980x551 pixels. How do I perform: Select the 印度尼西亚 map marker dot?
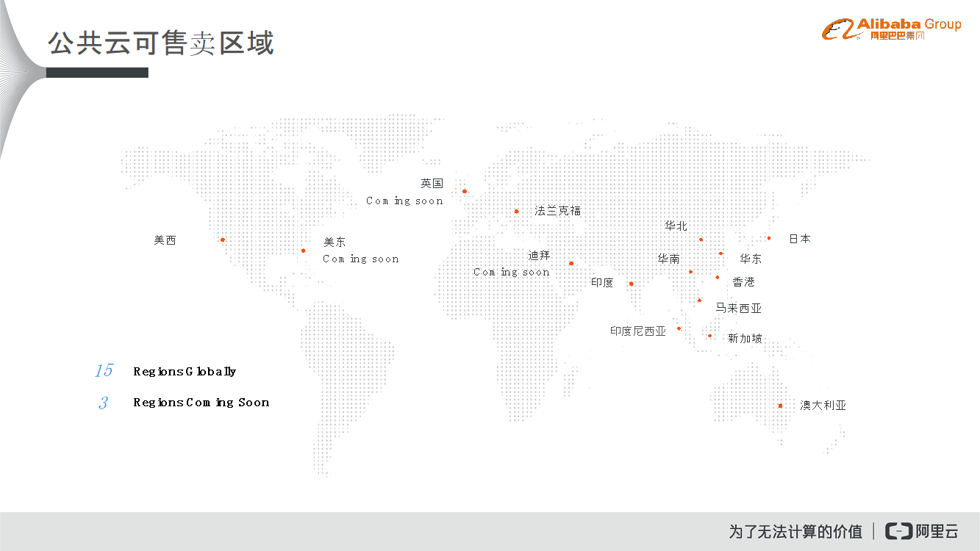coord(679,328)
